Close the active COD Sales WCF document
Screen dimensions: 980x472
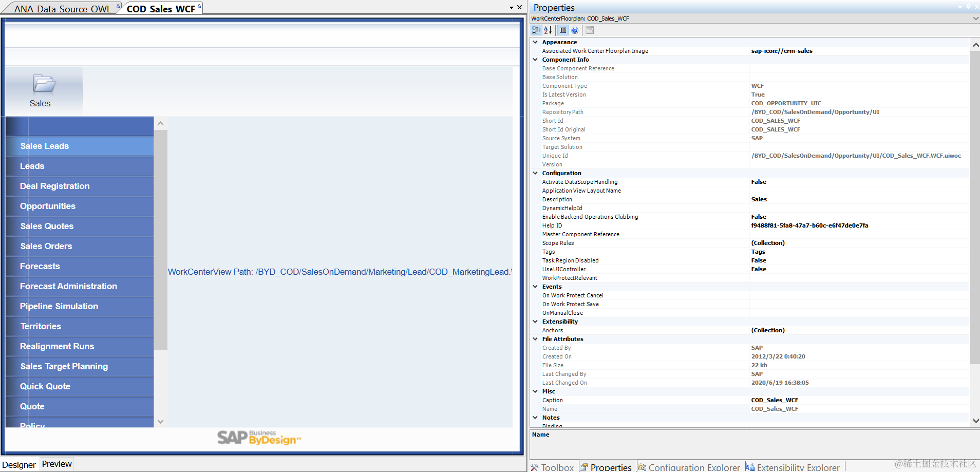[519, 7]
